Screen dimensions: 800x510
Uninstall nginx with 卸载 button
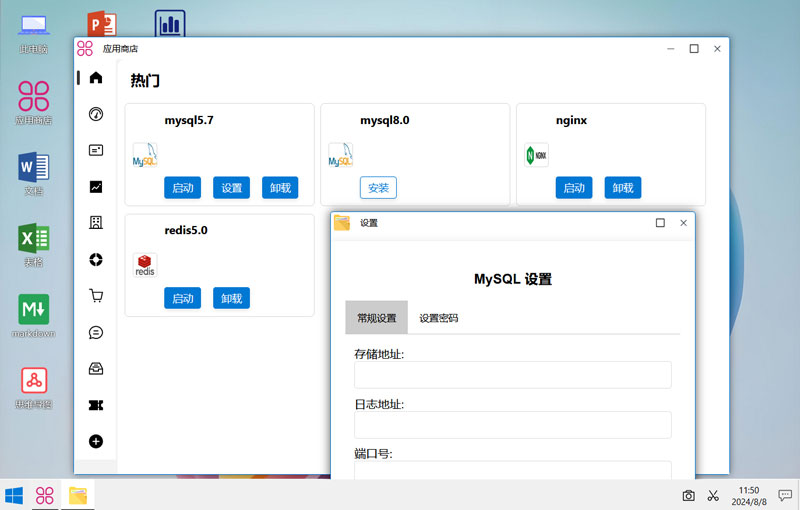623,188
